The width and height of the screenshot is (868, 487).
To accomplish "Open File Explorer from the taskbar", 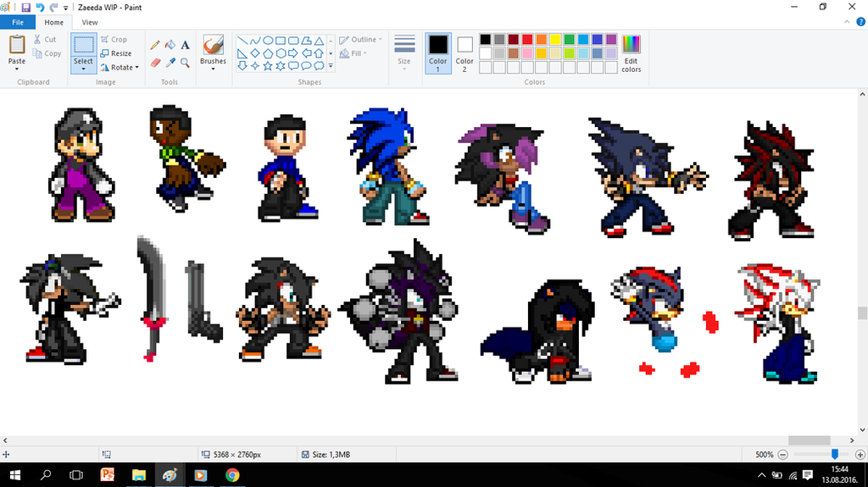I will (138, 475).
